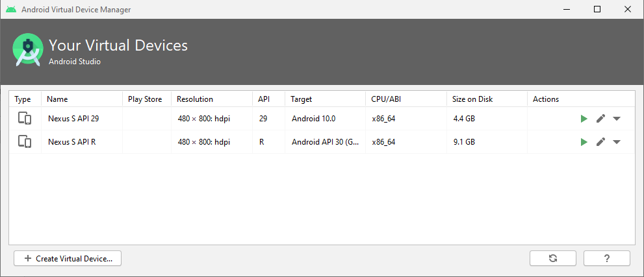Click the Nexus S API R phone type icon

coord(25,142)
